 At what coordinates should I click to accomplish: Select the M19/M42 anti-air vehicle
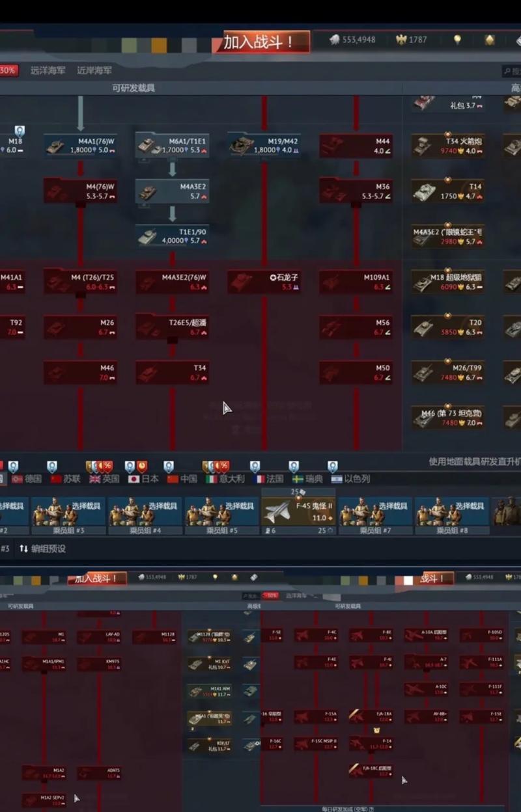point(264,145)
